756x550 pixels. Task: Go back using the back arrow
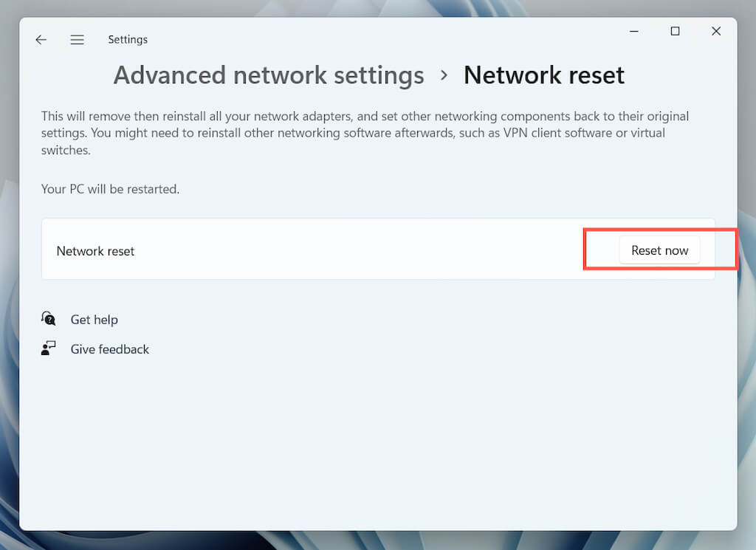41,40
